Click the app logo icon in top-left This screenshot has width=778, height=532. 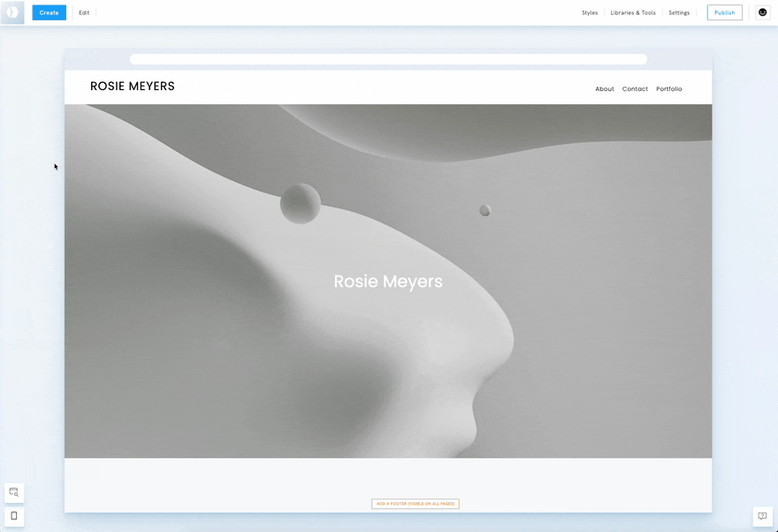click(x=12, y=12)
